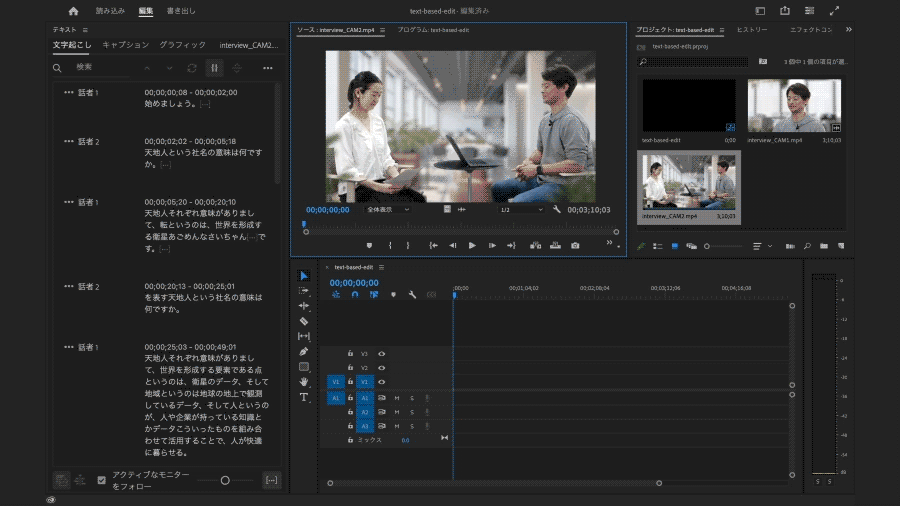
Task: Mute audio track A1
Action: (397, 398)
